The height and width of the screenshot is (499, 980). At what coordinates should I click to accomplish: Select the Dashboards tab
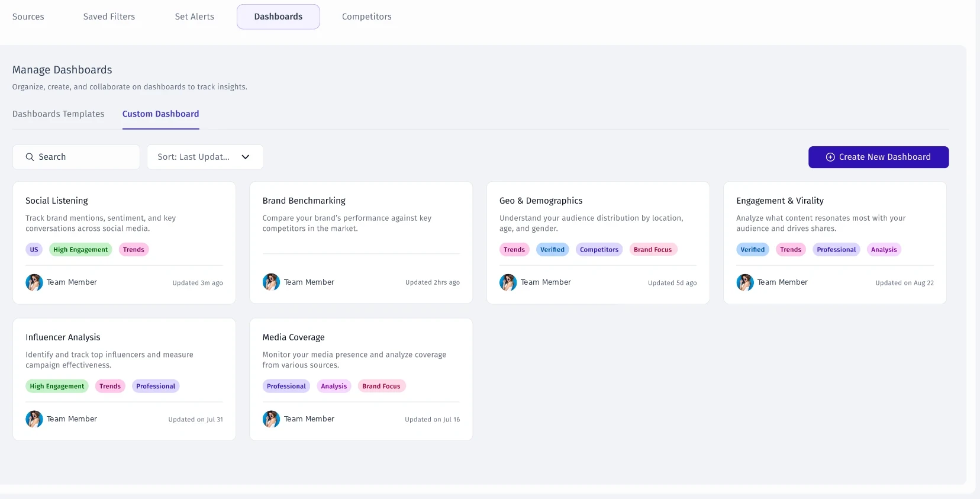278,17
